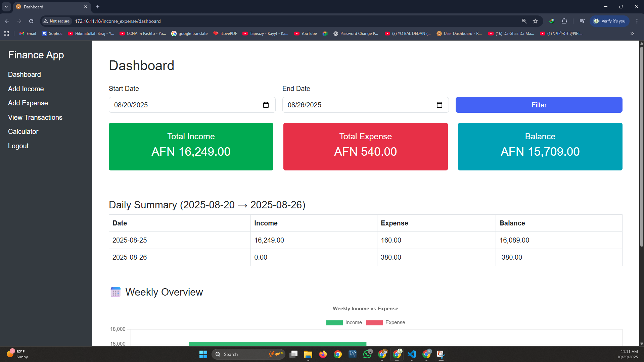
Task: Open the End Date calendar picker
Action: point(439,105)
